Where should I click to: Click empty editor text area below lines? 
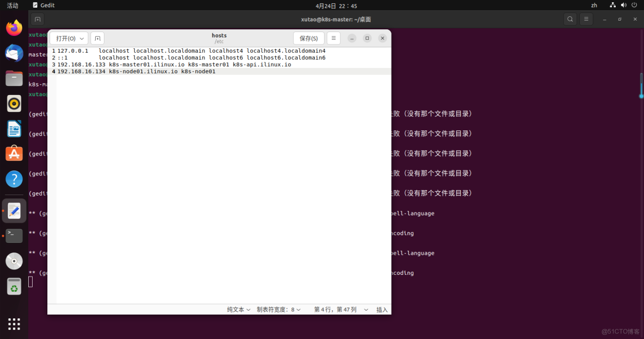(224, 189)
